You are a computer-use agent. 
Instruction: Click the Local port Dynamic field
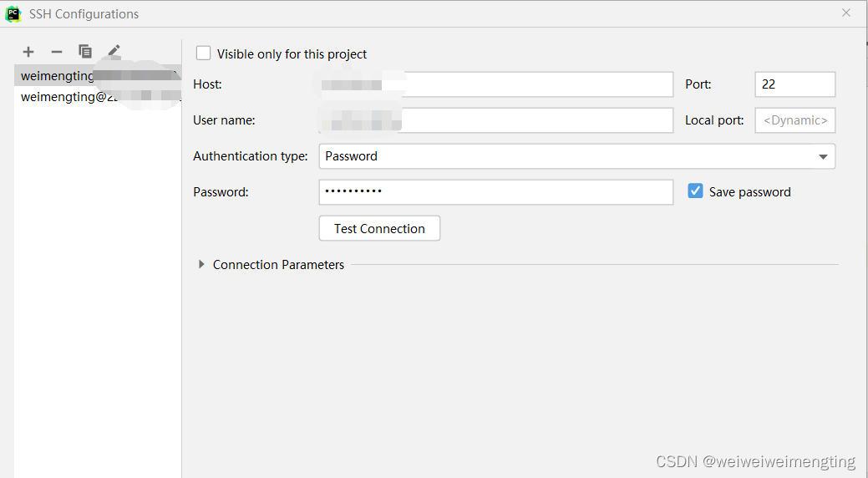coord(795,120)
